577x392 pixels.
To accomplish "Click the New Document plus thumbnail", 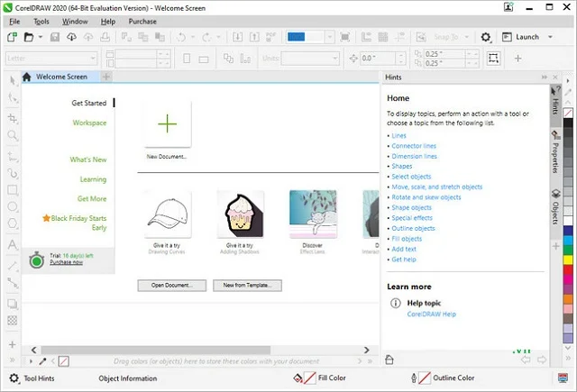I will [x=168, y=124].
